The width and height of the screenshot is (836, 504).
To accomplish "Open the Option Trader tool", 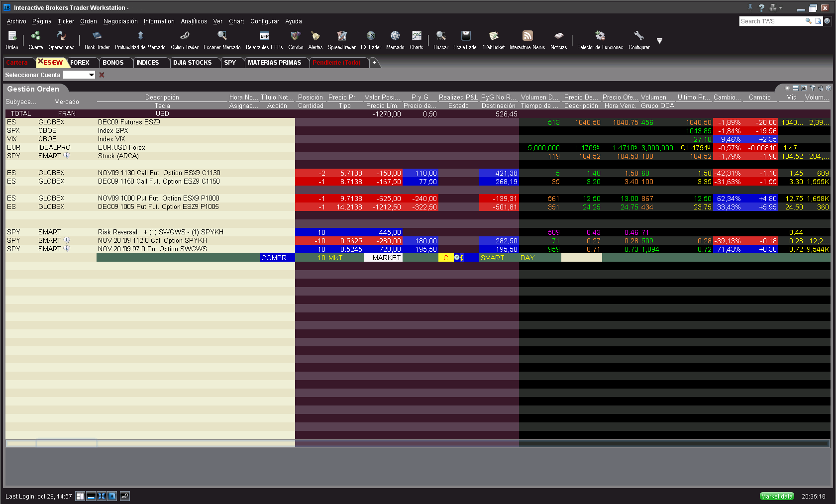I will click(x=184, y=40).
